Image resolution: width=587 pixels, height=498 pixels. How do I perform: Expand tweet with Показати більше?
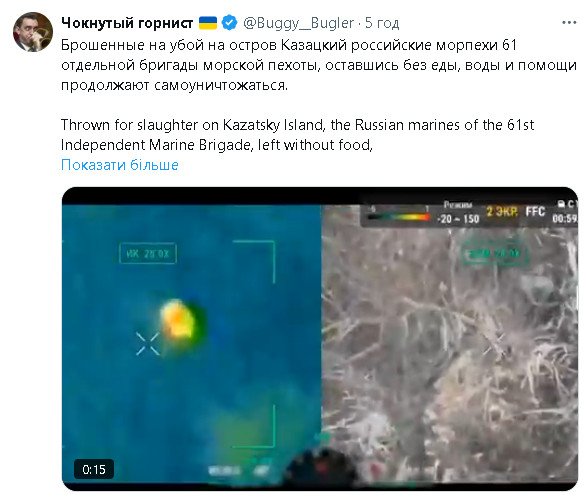(x=120, y=165)
